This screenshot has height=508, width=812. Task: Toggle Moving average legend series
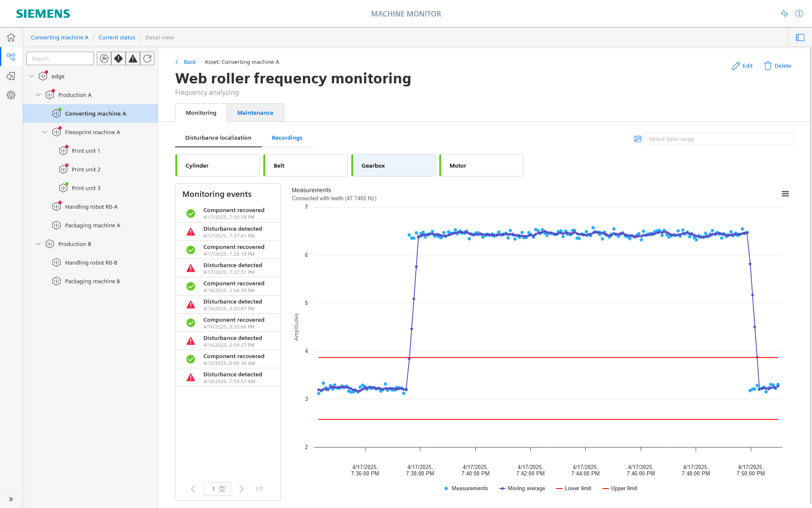click(x=522, y=489)
